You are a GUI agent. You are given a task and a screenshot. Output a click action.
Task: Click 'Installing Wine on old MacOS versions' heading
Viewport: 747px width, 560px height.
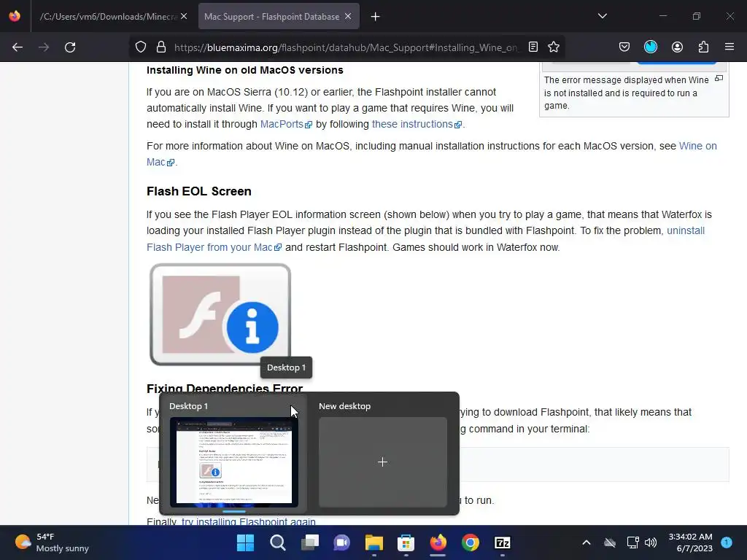[245, 70]
